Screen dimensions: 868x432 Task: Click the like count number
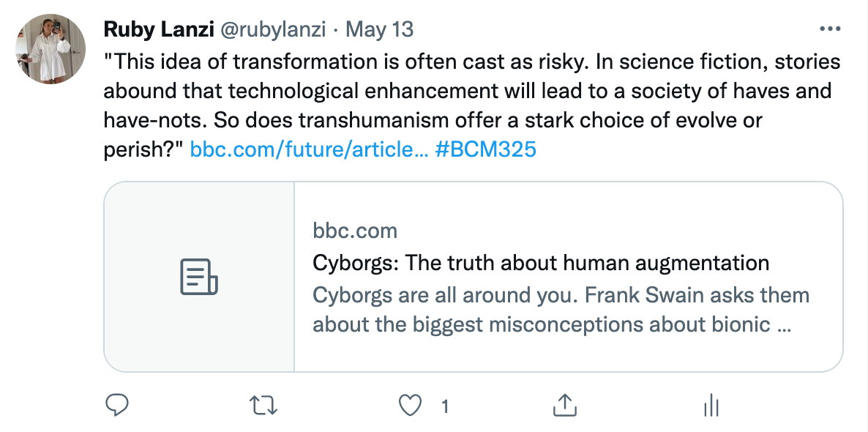click(445, 406)
